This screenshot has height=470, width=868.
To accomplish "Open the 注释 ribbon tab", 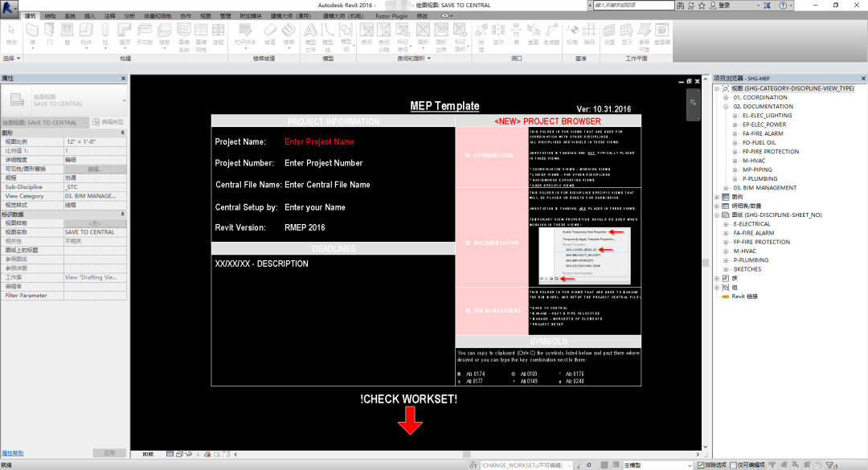I will click(x=109, y=16).
